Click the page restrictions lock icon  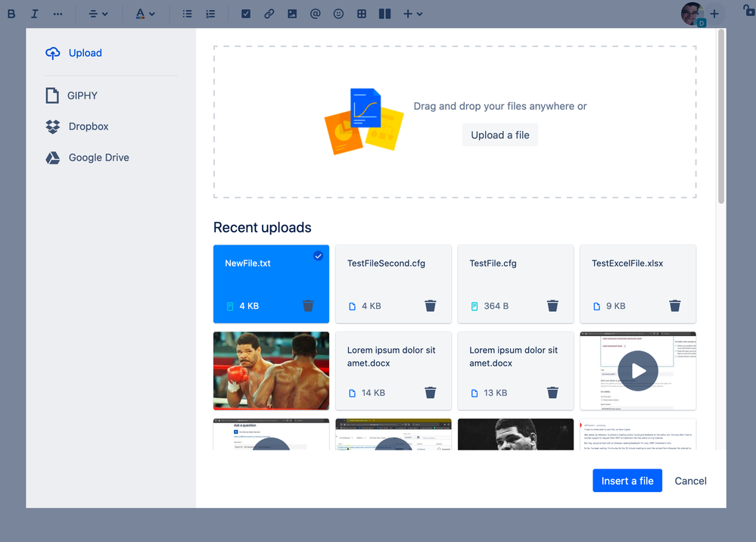(x=748, y=10)
